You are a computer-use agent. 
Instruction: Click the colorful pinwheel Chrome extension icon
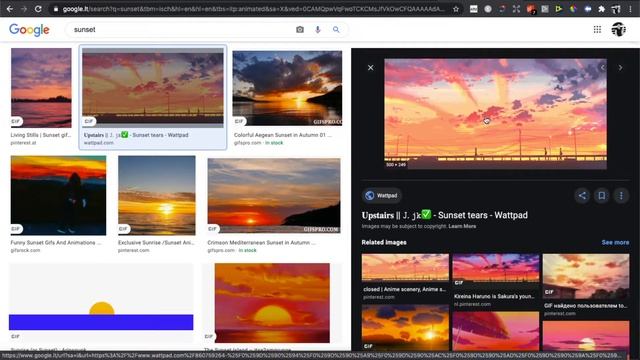(x=573, y=9)
